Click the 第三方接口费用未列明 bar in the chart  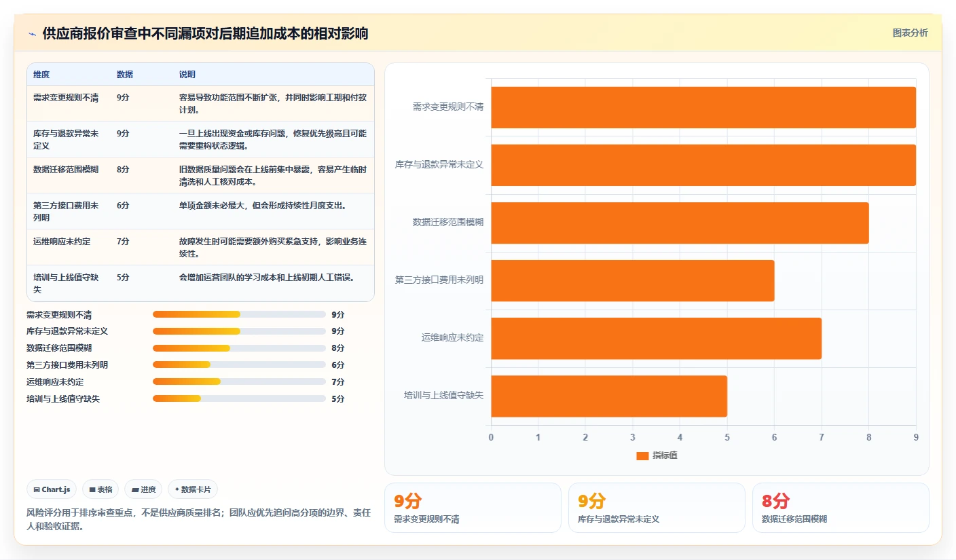[x=633, y=280]
